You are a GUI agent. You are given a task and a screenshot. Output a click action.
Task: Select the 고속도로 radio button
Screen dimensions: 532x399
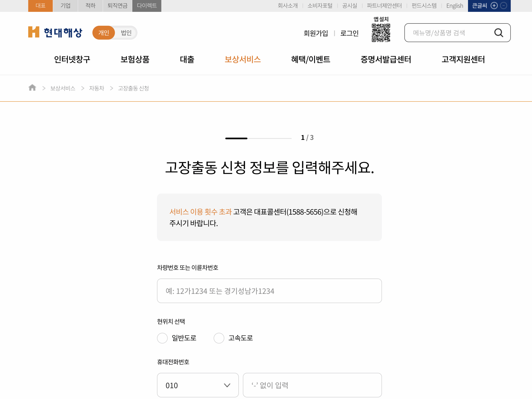point(219,338)
